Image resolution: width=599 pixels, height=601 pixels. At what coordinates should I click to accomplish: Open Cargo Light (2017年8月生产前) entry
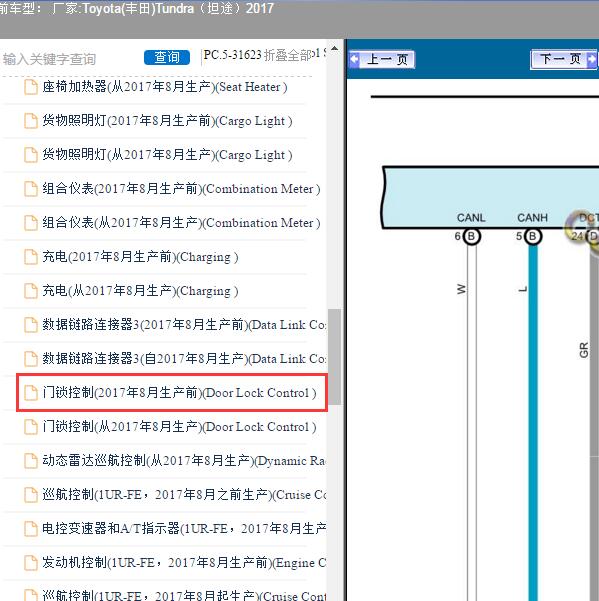point(167,121)
